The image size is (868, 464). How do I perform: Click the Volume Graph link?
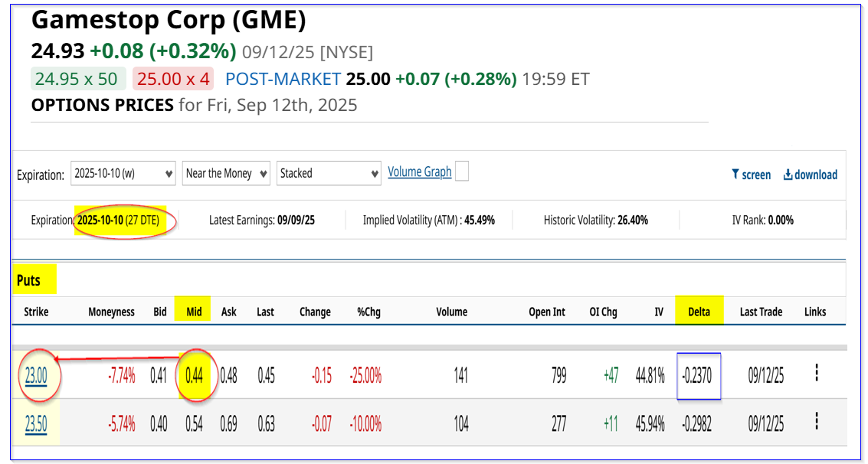420,172
